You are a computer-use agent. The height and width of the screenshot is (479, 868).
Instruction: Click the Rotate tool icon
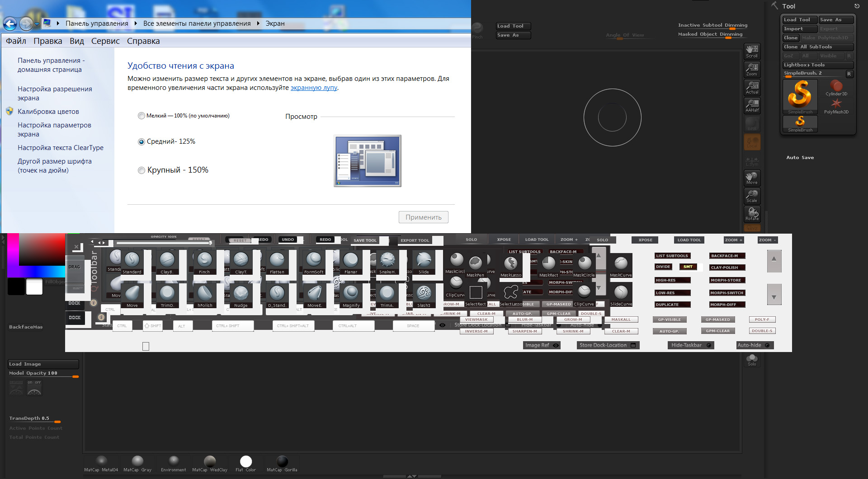[752, 214]
